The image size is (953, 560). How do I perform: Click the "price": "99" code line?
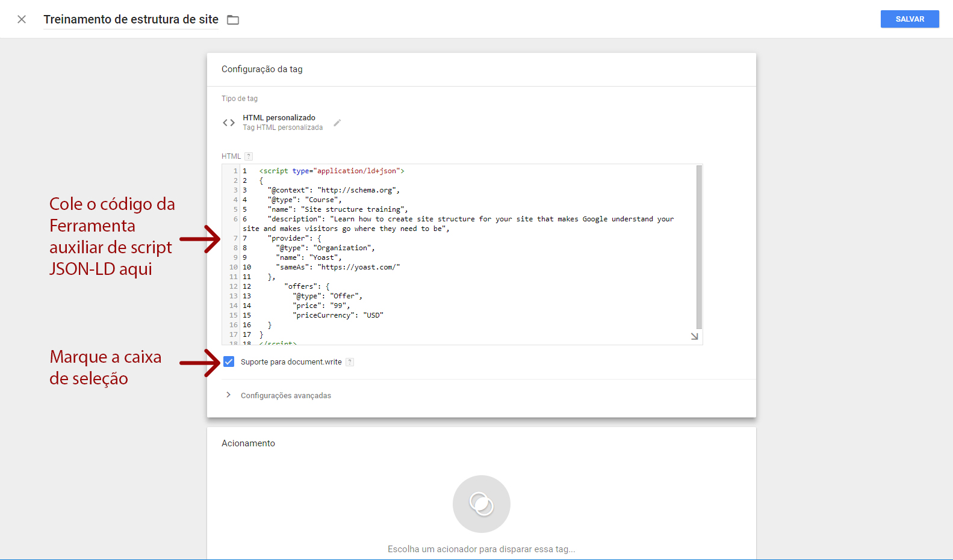321,306
